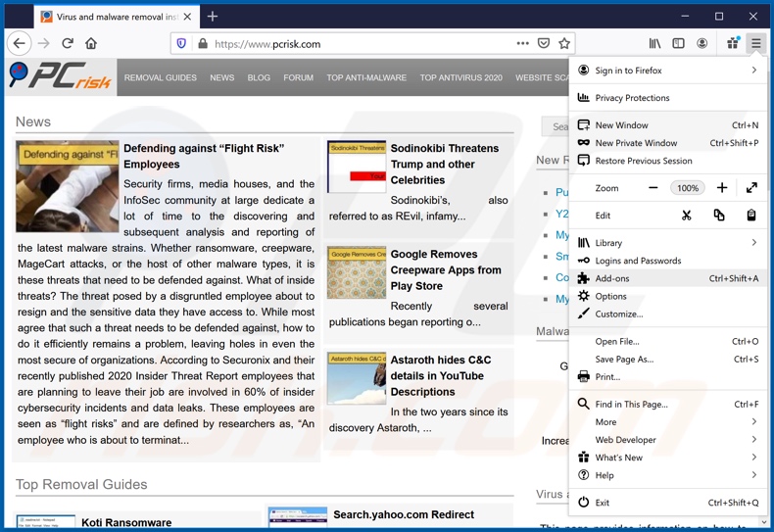Image resolution: width=774 pixels, height=532 pixels.
Task: Open the REMOVAL GUIDES site navigation link
Action: [161, 77]
